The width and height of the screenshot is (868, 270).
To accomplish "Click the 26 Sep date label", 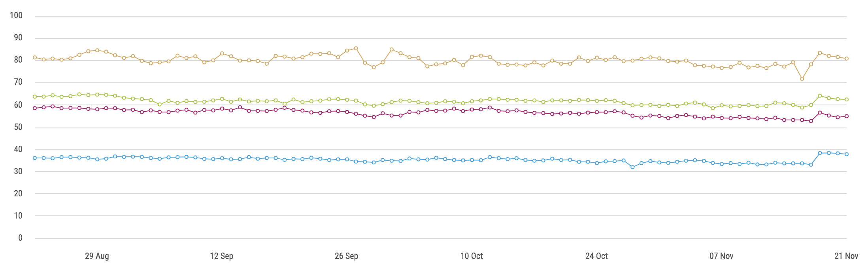I will (x=347, y=256).
